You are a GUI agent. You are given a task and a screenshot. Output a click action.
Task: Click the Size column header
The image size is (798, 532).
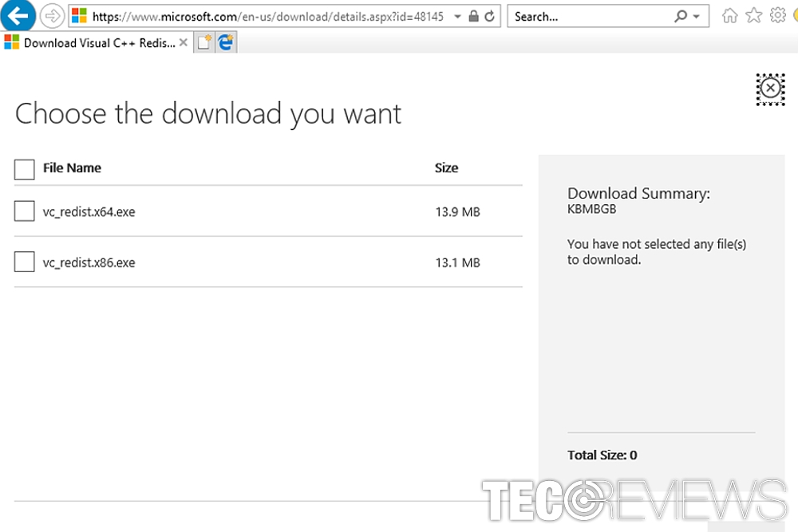click(x=446, y=167)
